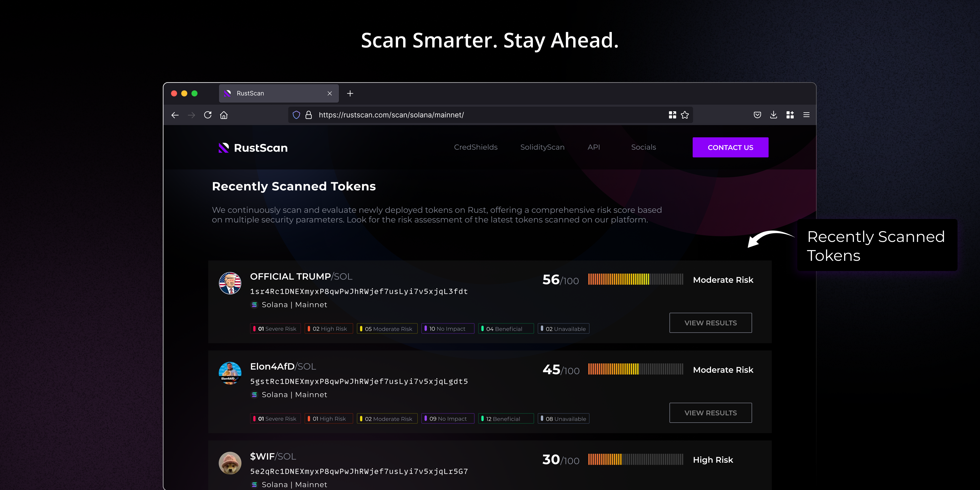Click '04 Beneficial' tag
This screenshot has height=490, width=980.
pos(506,329)
